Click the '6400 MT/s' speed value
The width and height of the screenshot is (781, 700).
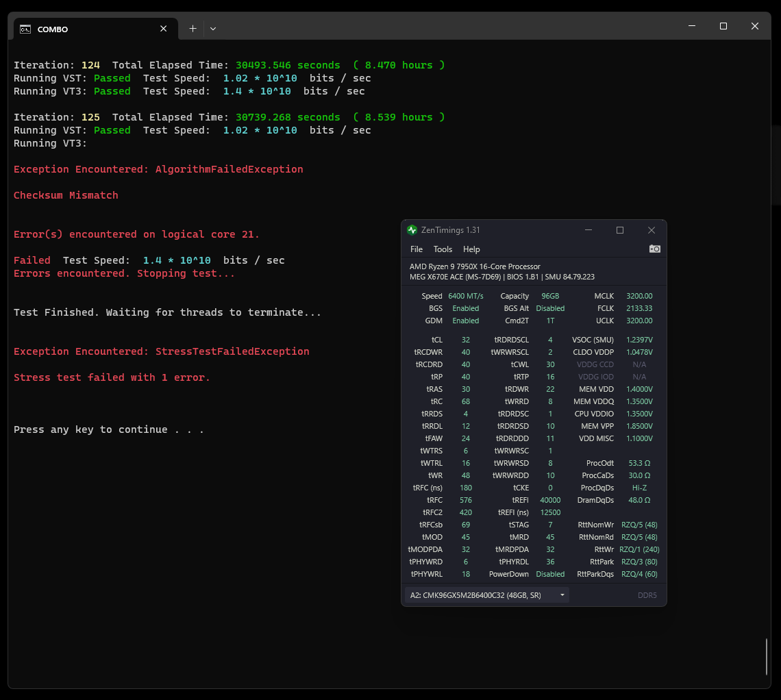pos(466,296)
